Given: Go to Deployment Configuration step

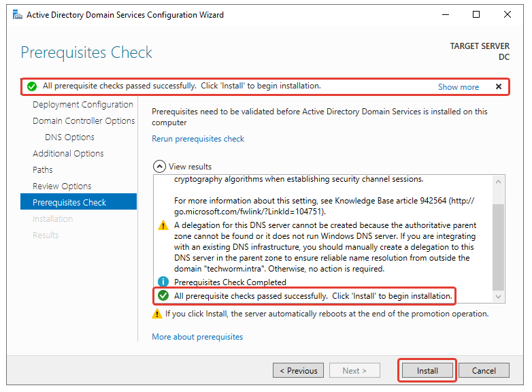Looking at the screenshot, I should pyautogui.click(x=82, y=105).
